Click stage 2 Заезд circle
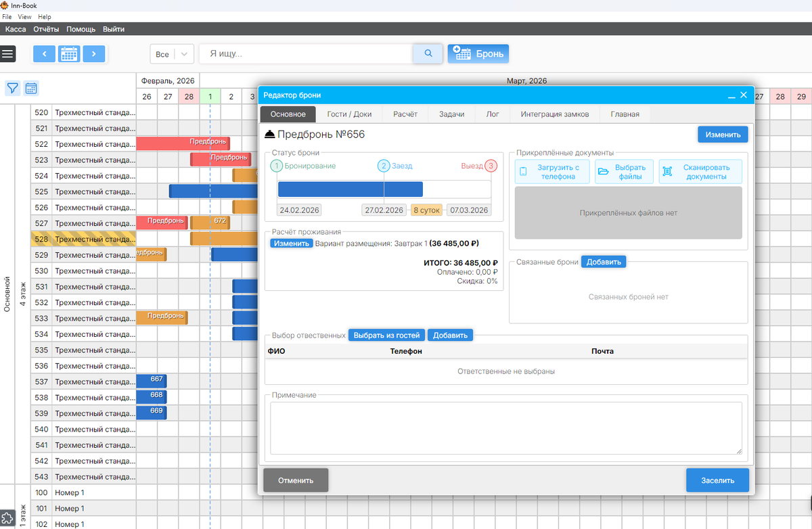 [x=384, y=166]
